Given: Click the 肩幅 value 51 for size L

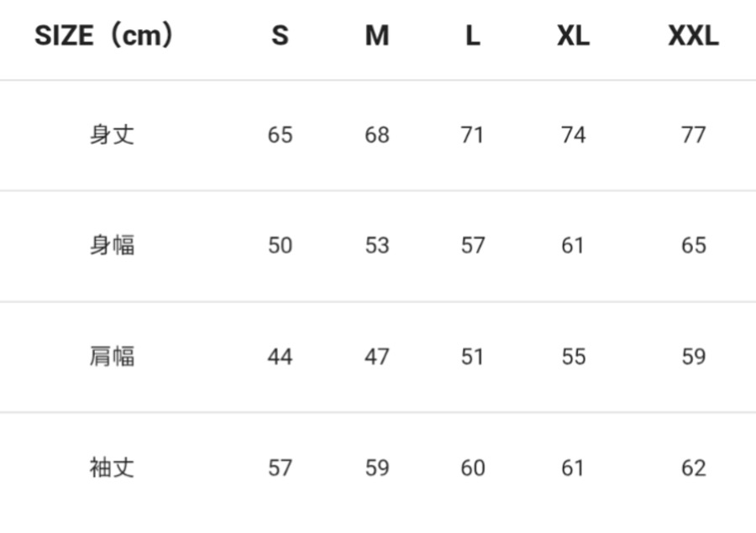Looking at the screenshot, I should [473, 358].
